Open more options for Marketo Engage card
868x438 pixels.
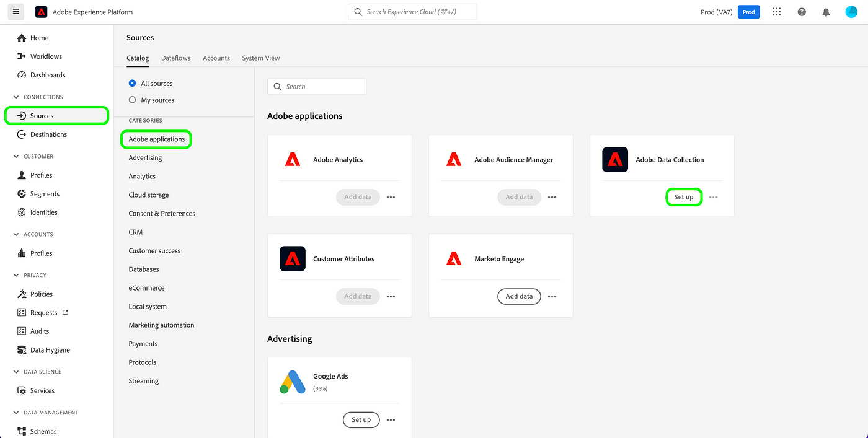coord(552,296)
